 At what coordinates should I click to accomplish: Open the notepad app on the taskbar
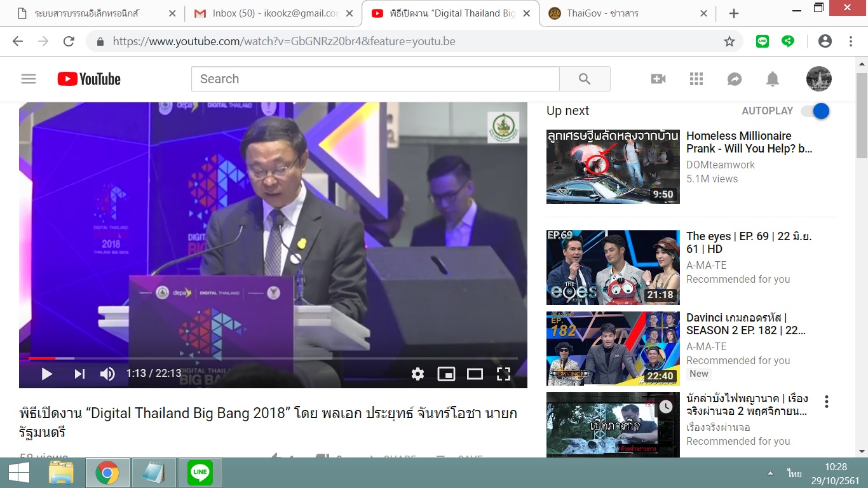[x=154, y=473]
